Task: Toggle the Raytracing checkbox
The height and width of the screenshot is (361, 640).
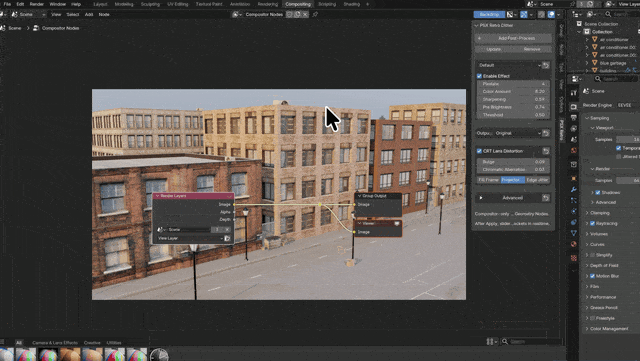Action: (592, 223)
